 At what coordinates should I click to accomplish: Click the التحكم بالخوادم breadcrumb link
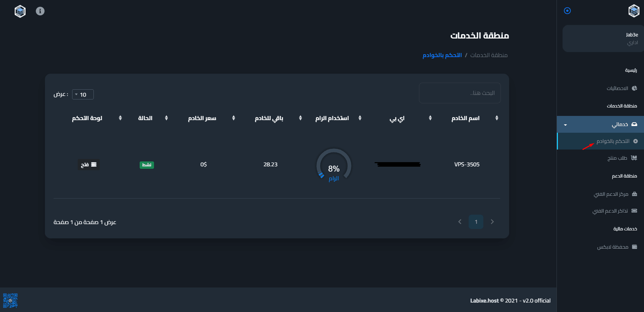coord(442,55)
